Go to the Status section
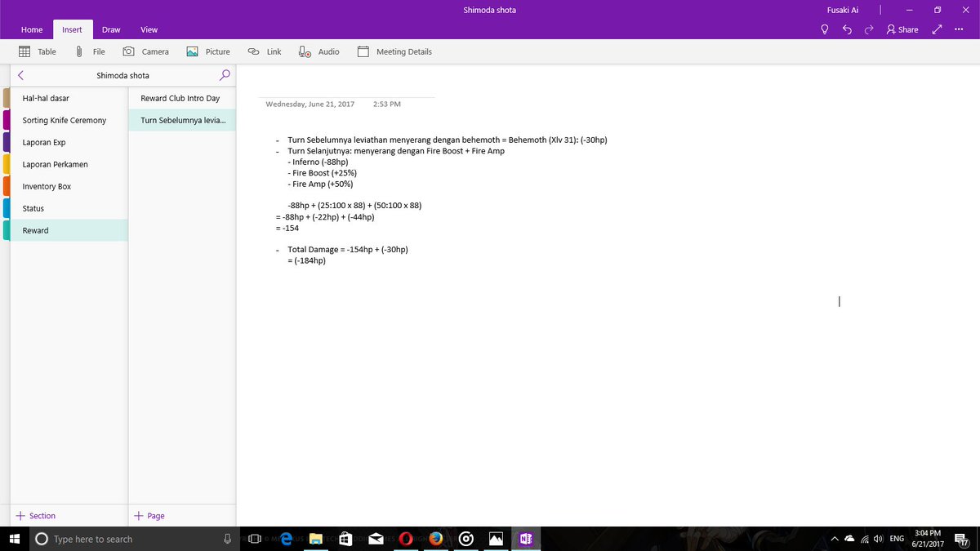This screenshot has height=551, width=980. pyautogui.click(x=69, y=208)
